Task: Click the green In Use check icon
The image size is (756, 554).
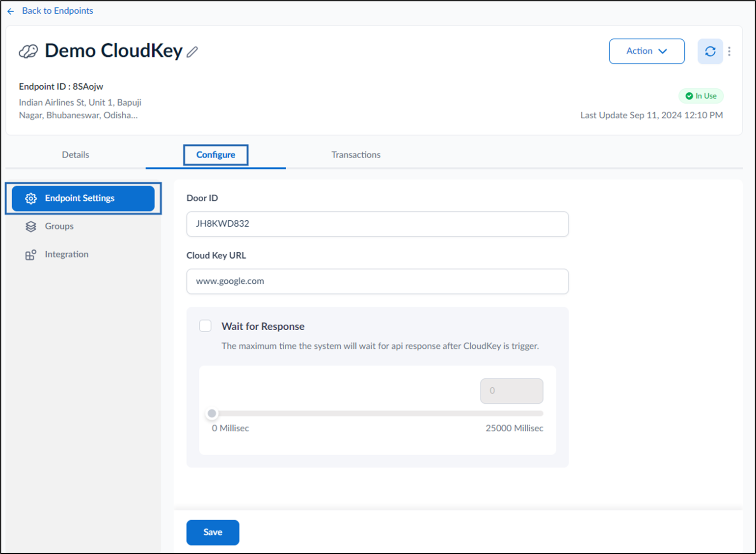Action: 689,96
